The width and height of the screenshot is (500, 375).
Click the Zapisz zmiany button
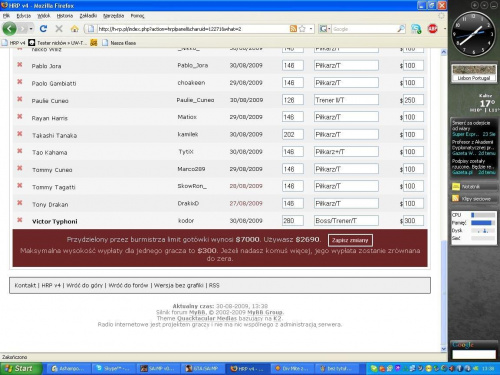350,240
